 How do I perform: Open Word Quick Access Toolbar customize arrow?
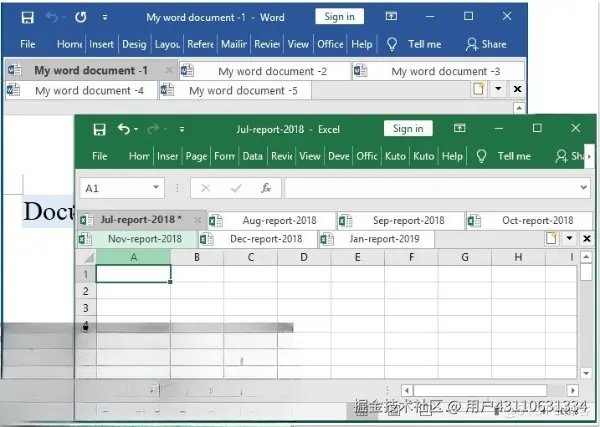(105, 17)
